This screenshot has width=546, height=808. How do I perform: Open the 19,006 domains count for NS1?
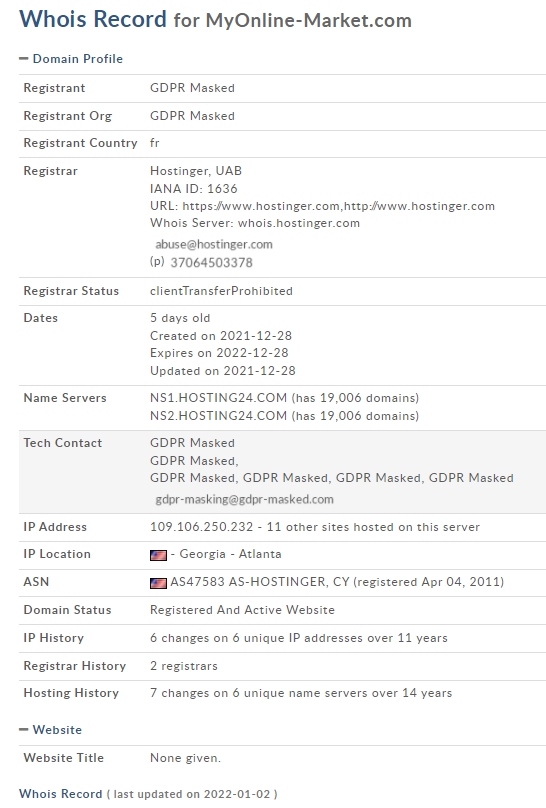(355, 398)
